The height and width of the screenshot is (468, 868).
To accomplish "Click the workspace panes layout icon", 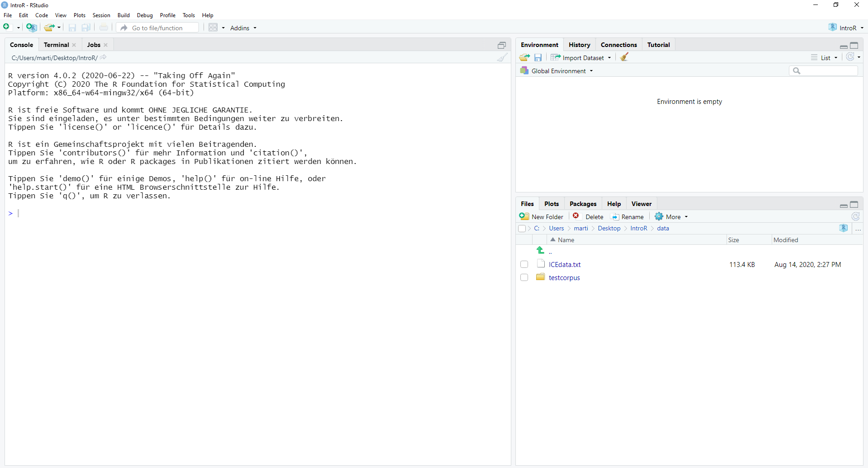I will pos(213,28).
